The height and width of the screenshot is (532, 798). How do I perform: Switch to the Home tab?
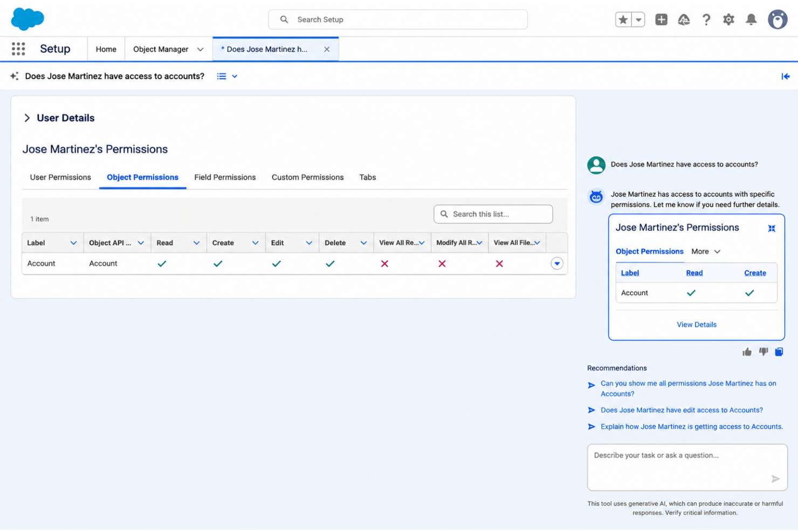pyautogui.click(x=106, y=49)
